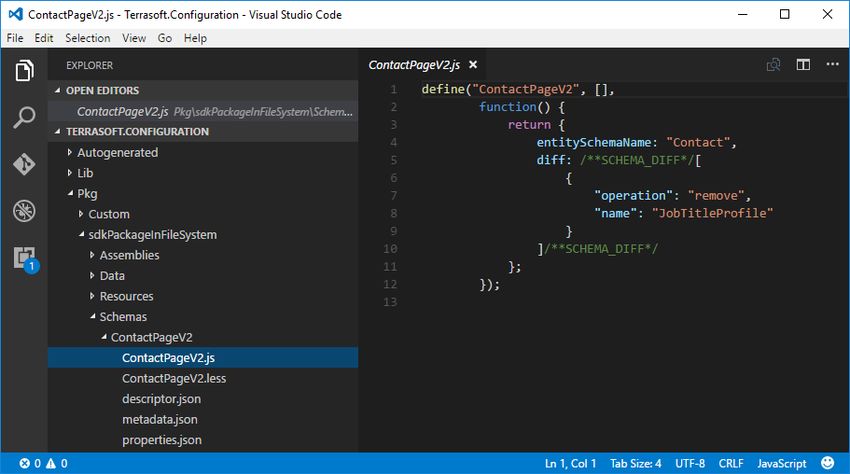Screen dimensions: 850x474
Task: Click the Open Changes icon in editor toolbar
Action: pos(774,65)
